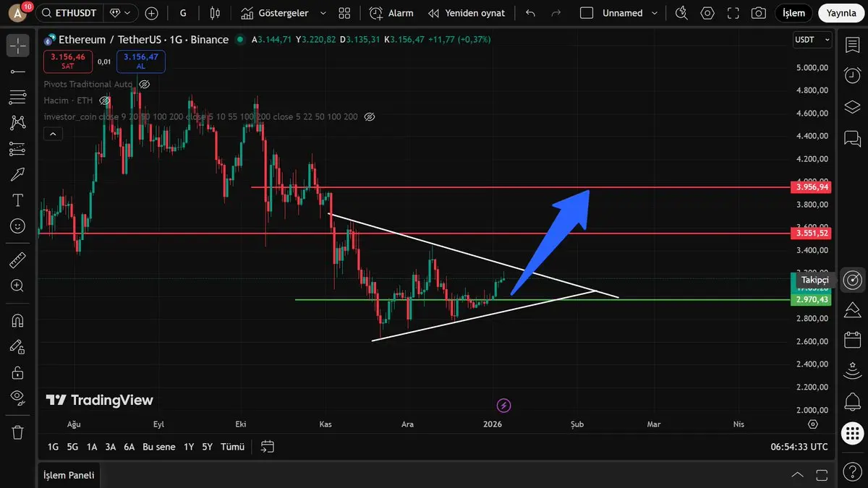868x488 pixels.
Task: Click the SAT sell price button
Action: (x=68, y=61)
